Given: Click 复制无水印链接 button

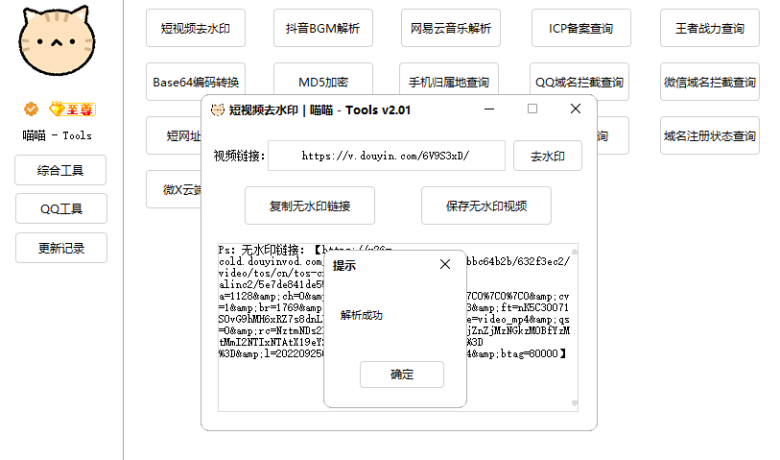Looking at the screenshot, I should click(x=310, y=205).
